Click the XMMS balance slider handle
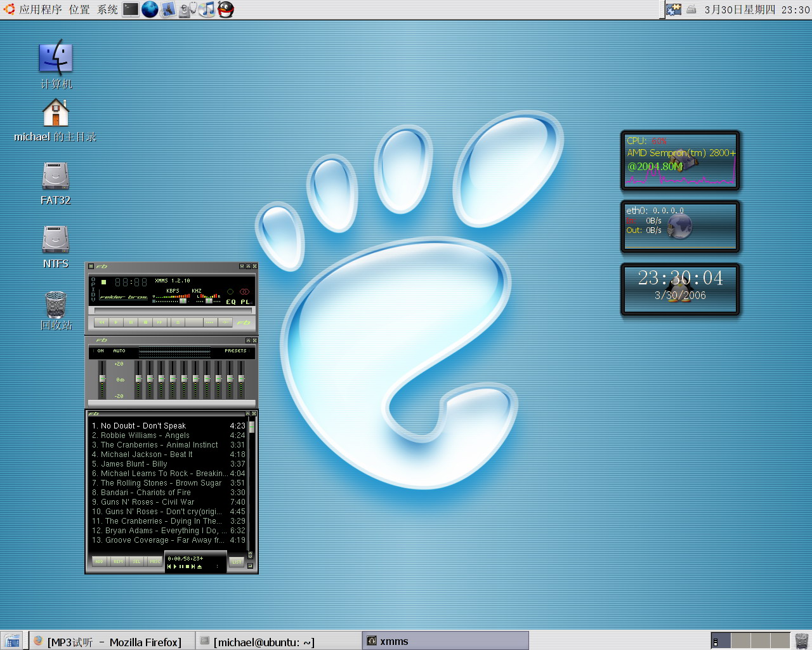The height and width of the screenshot is (650, 812). click(209, 301)
